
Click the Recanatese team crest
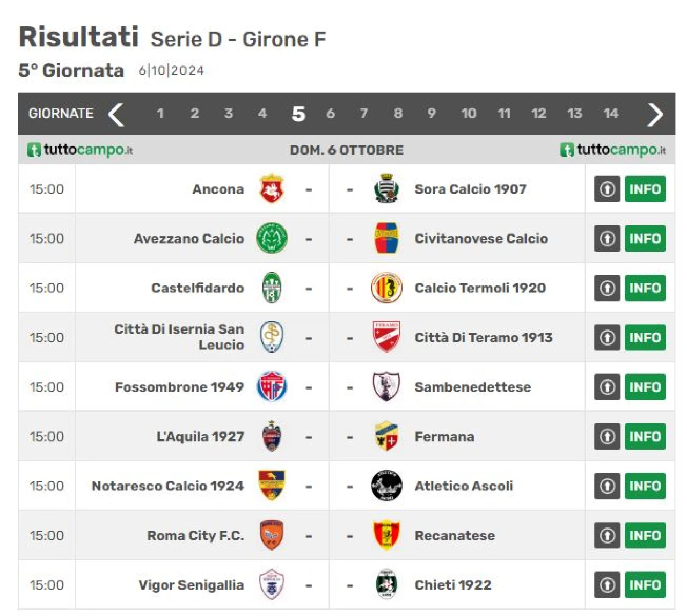[x=386, y=535]
